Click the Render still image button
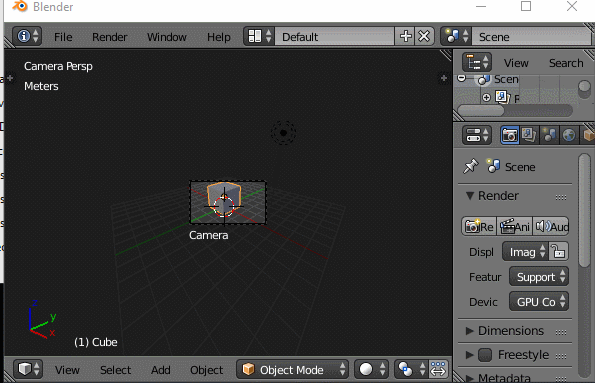The width and height of the screenshot is (595, 383). click(479, 227)
